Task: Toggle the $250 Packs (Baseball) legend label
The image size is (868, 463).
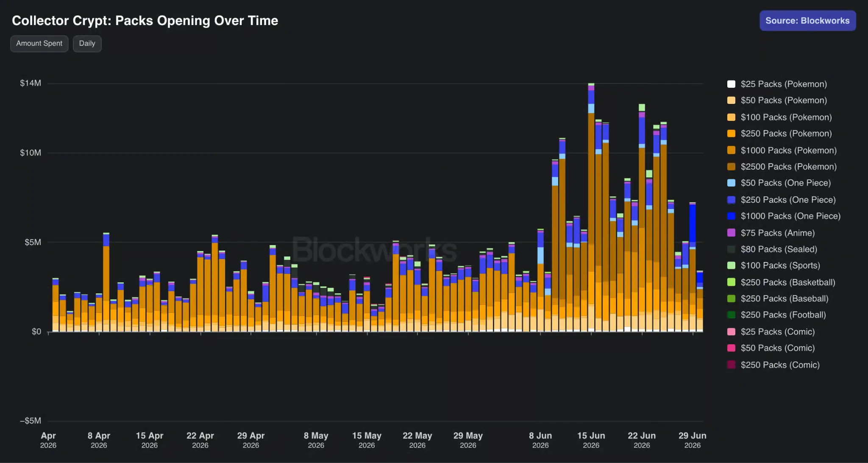Action: [x=785, y=298]
